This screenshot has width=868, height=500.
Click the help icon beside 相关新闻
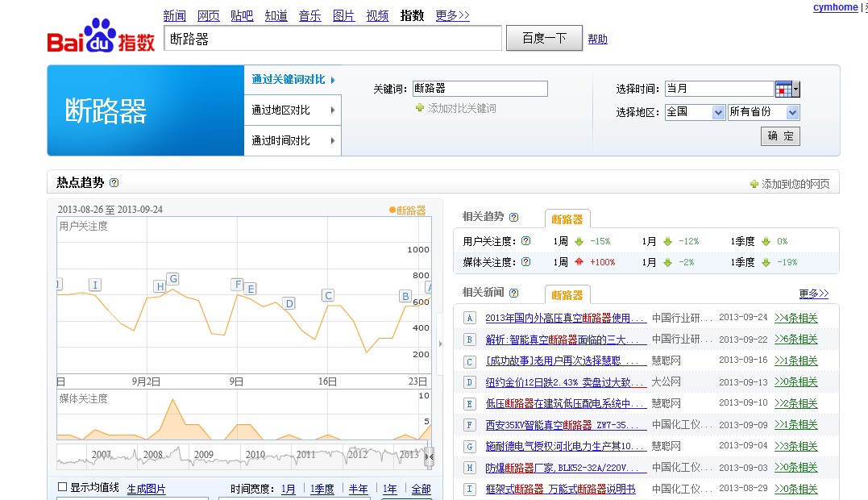[513, 293]
